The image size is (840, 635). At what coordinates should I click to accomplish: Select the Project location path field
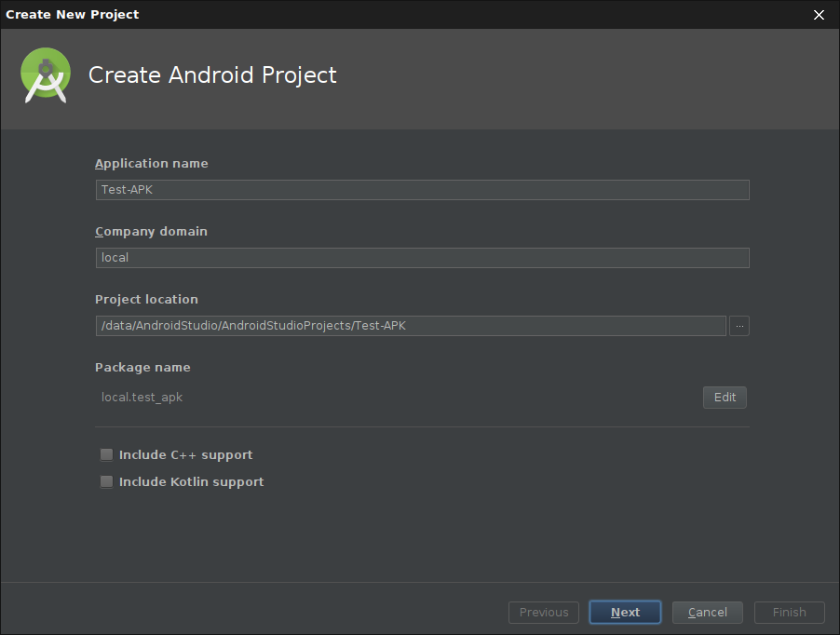coord(410,326)
